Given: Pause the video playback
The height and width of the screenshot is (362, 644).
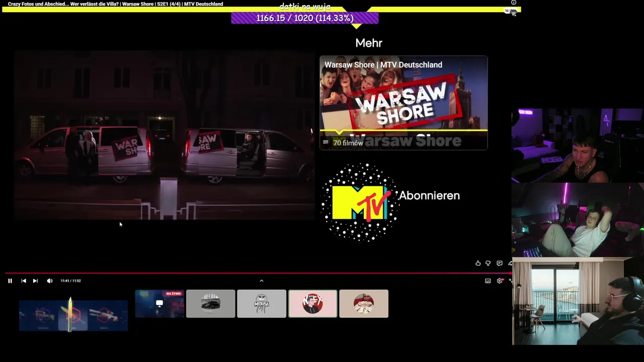Looking at the screenshot, I should 10,281.
